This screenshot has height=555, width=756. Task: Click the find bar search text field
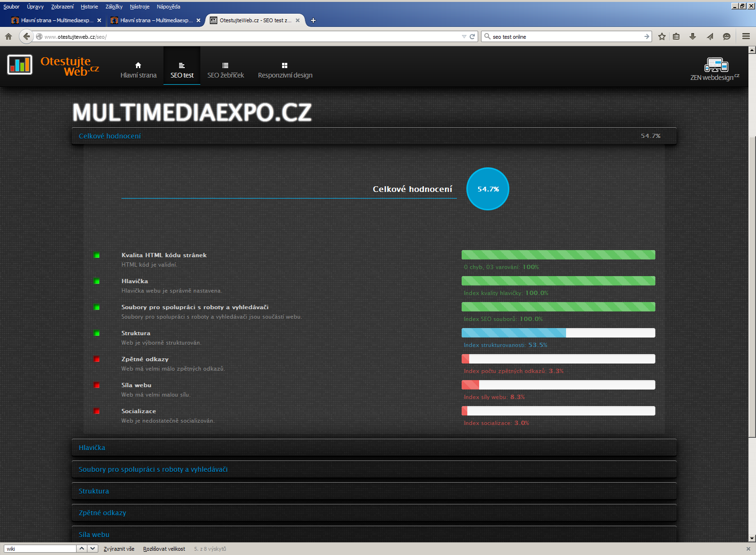tap(40, 549)
